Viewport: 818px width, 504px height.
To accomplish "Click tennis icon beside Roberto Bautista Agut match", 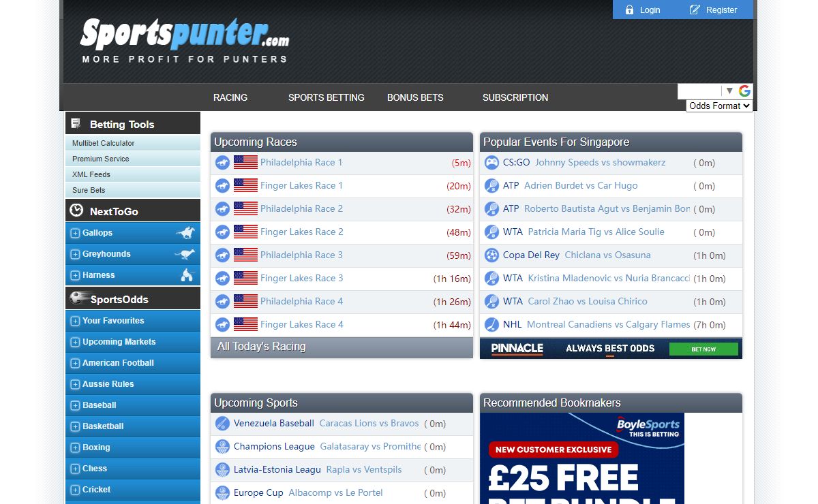I will (491, 209).
